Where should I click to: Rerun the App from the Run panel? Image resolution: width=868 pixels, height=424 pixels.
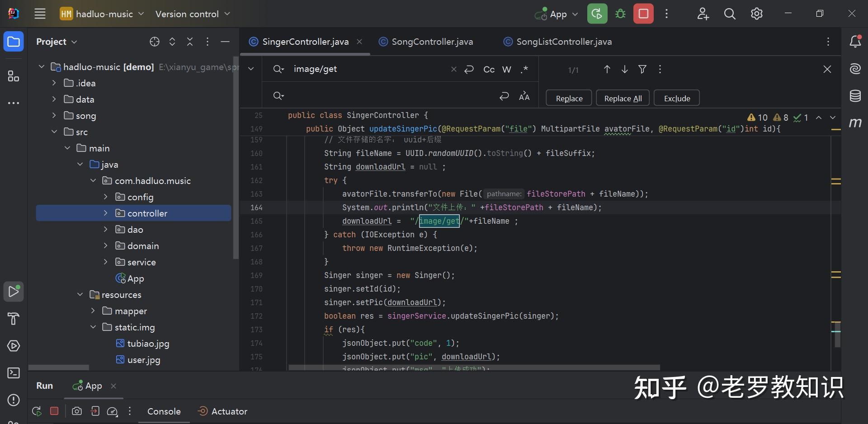tap(36, 411)
